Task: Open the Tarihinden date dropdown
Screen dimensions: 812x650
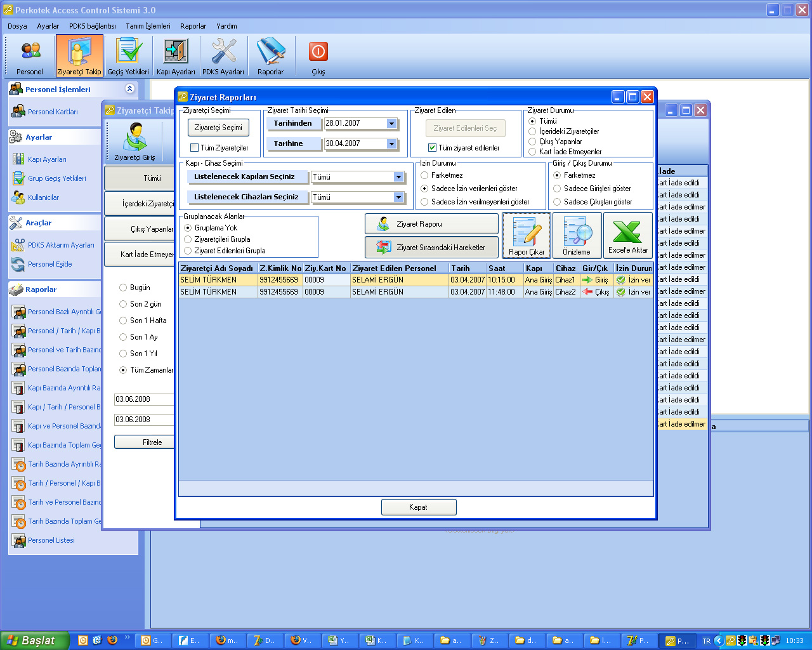Action: coord(391,124)
